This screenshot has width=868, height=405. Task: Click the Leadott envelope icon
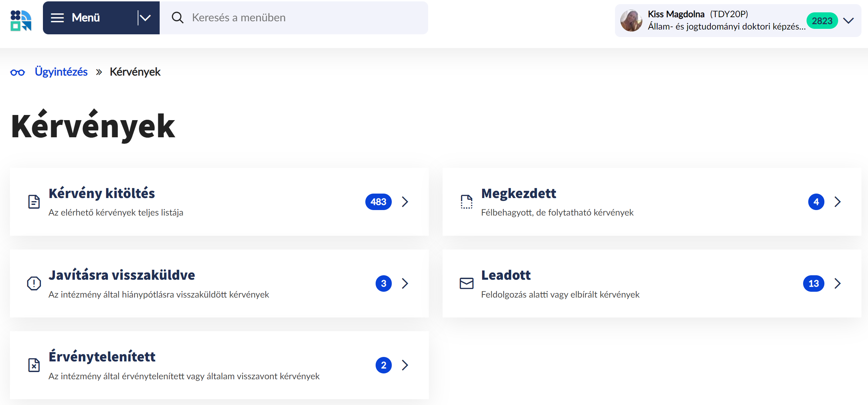coord(466,283)
